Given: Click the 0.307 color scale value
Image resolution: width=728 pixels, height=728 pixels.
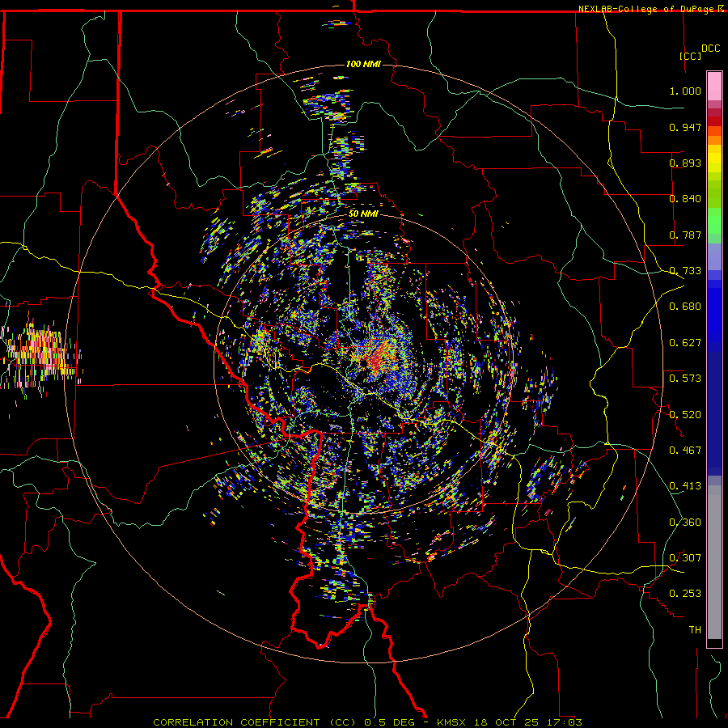Looking at the screenshot, I should [x=685, y=558].
